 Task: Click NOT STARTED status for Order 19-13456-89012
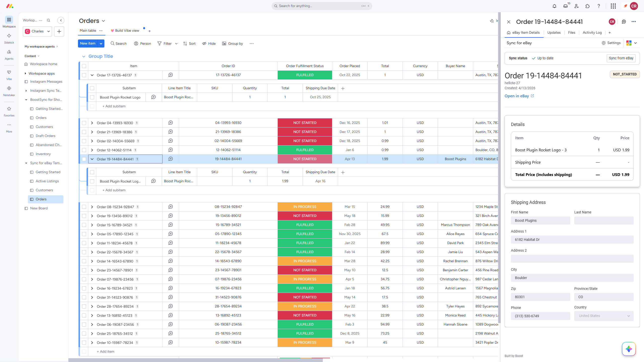point(305,216)
